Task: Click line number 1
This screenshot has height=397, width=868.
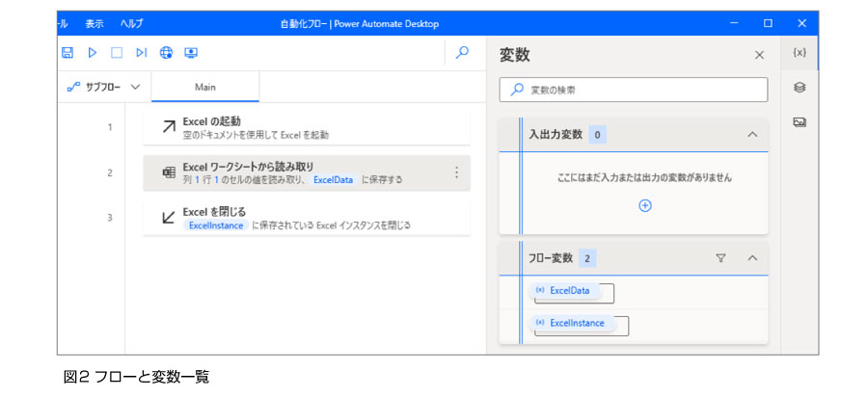Action: [x=110, y=127]
